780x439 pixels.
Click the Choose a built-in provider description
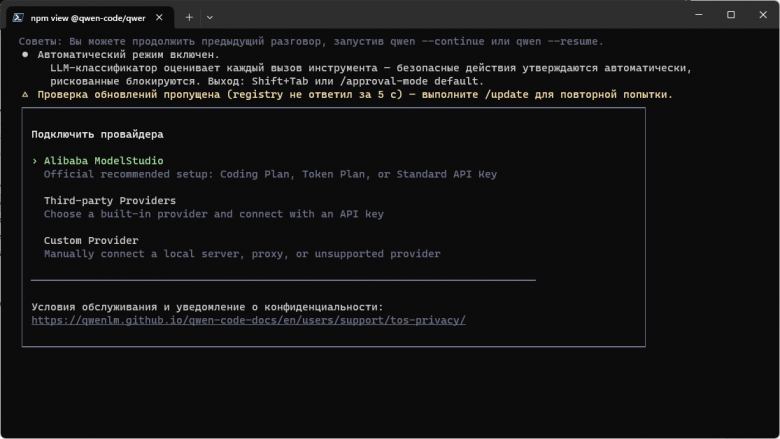pyautogui.click(x=213, y=214)
